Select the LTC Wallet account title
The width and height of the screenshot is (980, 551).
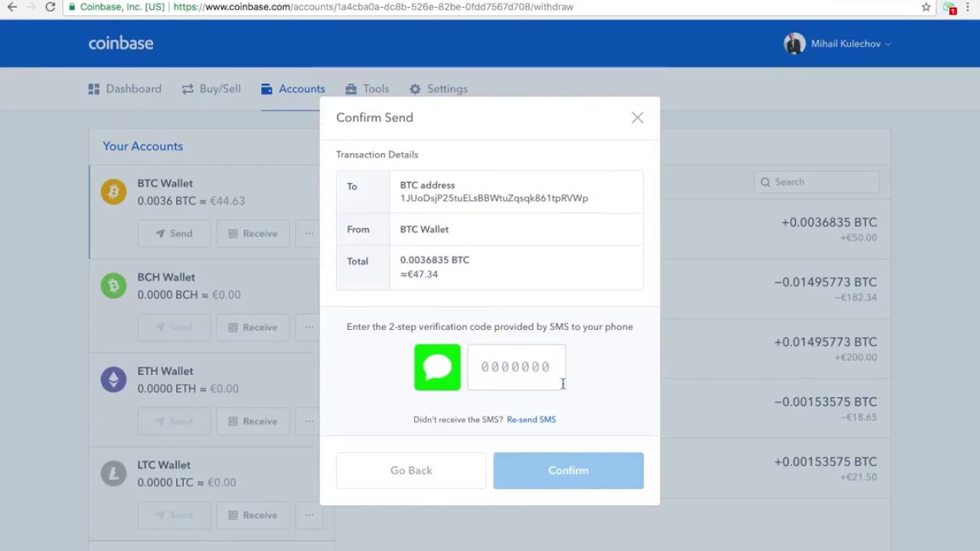coord(164,465)
